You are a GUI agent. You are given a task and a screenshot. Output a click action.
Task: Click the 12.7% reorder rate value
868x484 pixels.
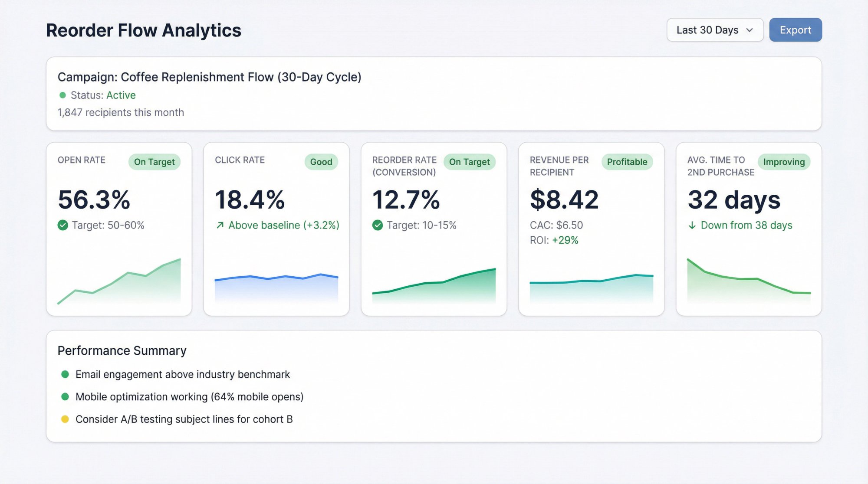[x=406, y=199]
